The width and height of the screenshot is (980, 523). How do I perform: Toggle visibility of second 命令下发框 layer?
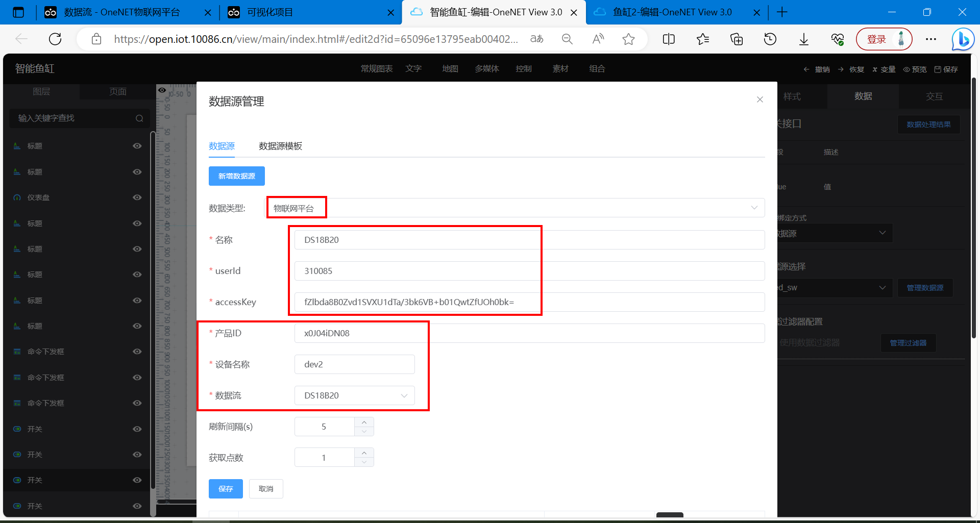tap(137, 378)
